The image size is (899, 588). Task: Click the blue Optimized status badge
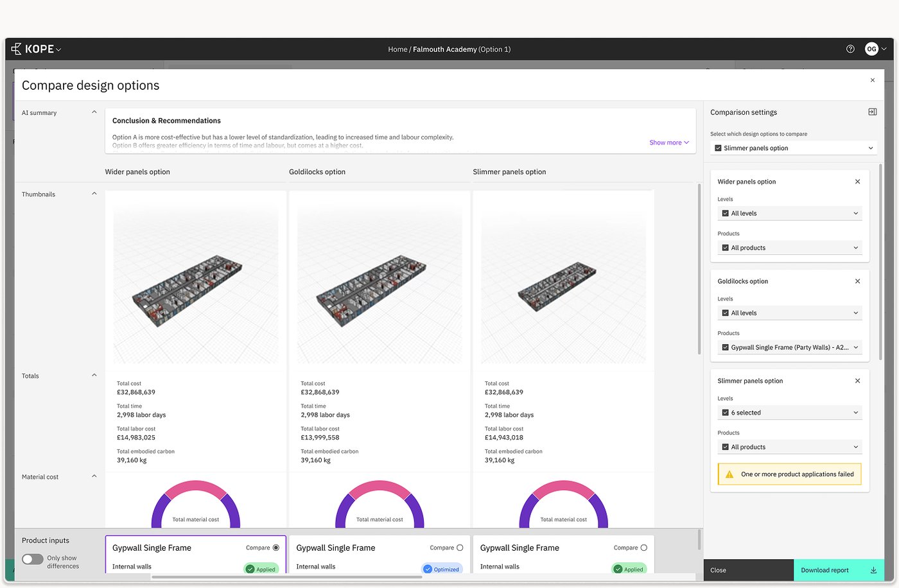[442, 569]
